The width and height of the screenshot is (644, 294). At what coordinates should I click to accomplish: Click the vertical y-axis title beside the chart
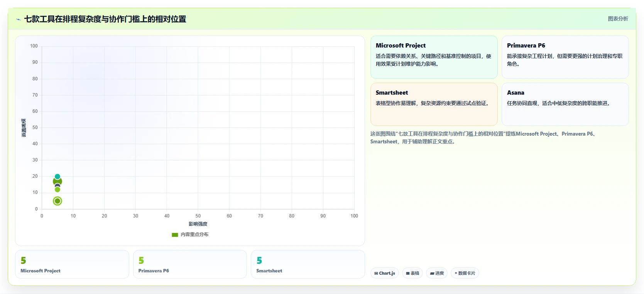point(24,127)
